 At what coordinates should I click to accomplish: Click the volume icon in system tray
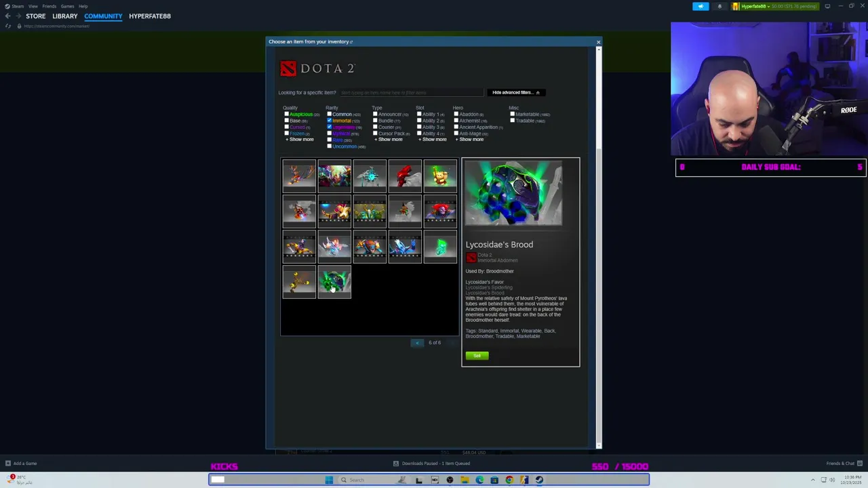coord(832,480)
